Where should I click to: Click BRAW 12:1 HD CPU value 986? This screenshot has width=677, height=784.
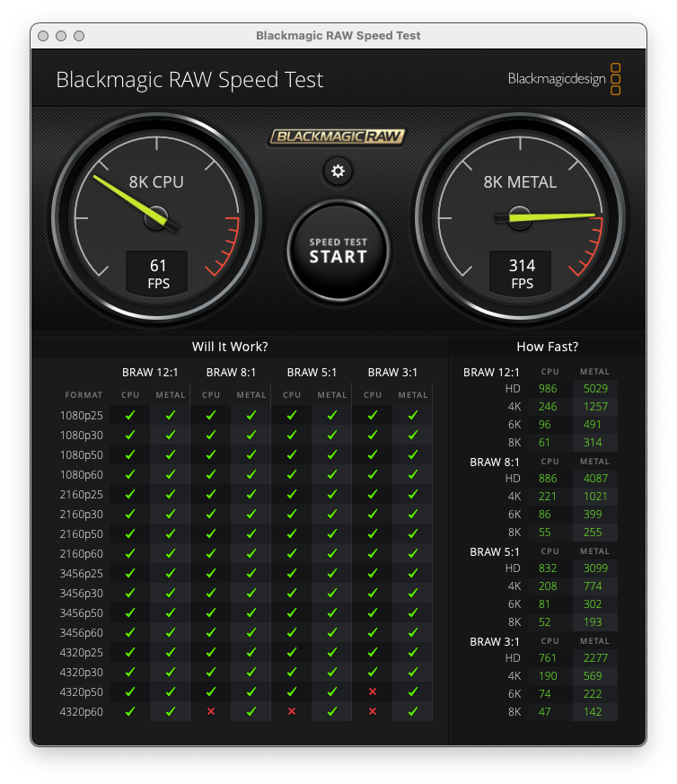[x=548, y=389]
